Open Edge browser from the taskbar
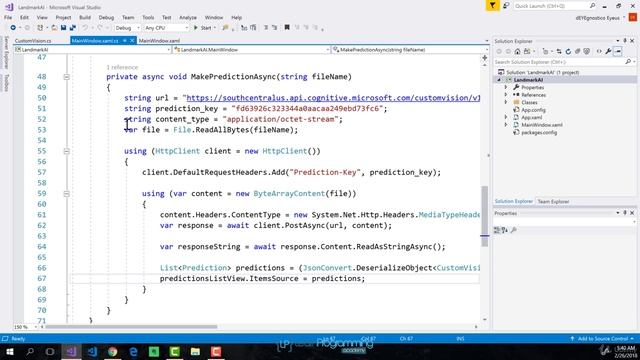The height and width of the screenshot is (360, 640). click(133, 351)
